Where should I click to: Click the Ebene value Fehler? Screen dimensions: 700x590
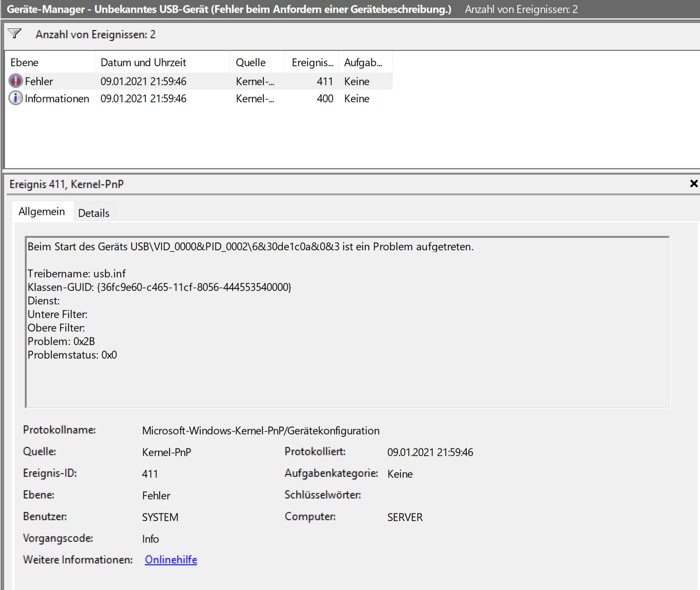pyautogui.click(x=156, y=495)
